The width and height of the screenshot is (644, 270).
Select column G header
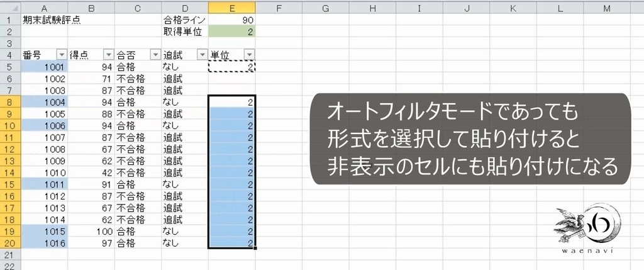(x=325, y=8)
